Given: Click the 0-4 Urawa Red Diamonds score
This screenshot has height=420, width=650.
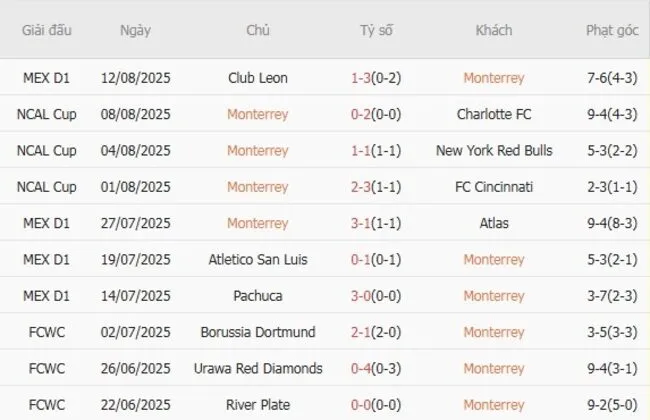Looking at the screenshot, I should click(363, 369).
